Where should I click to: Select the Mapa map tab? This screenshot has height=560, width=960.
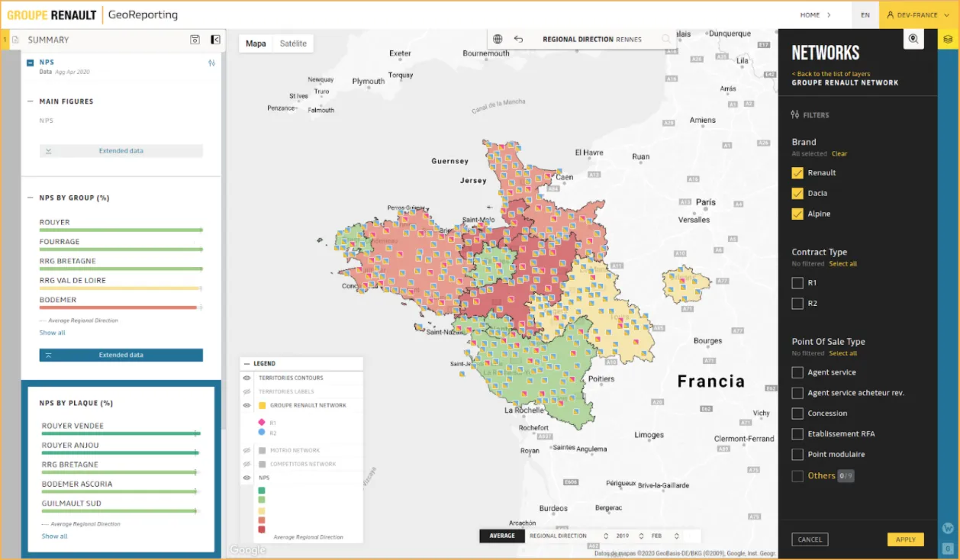(x=256, y=43)
